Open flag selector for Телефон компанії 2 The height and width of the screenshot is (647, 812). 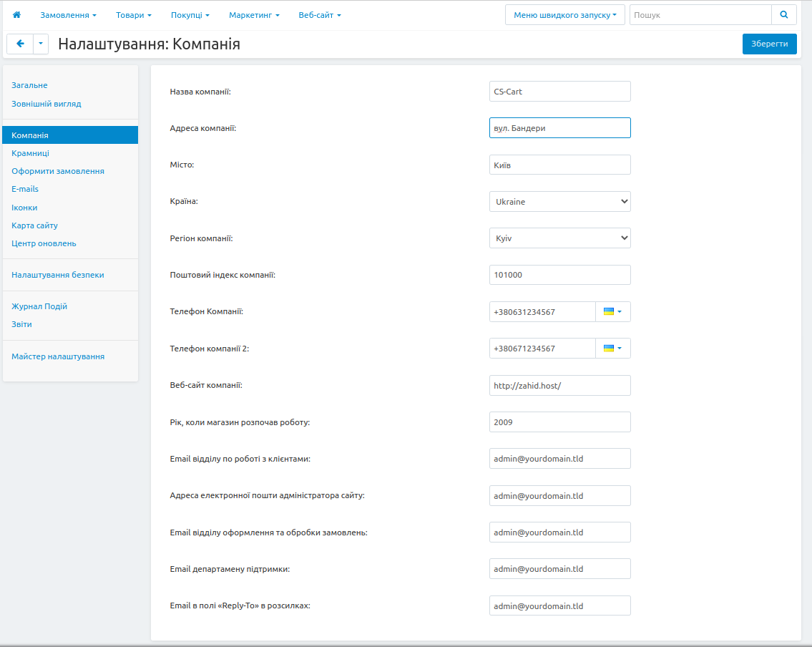tap(612, 349)
